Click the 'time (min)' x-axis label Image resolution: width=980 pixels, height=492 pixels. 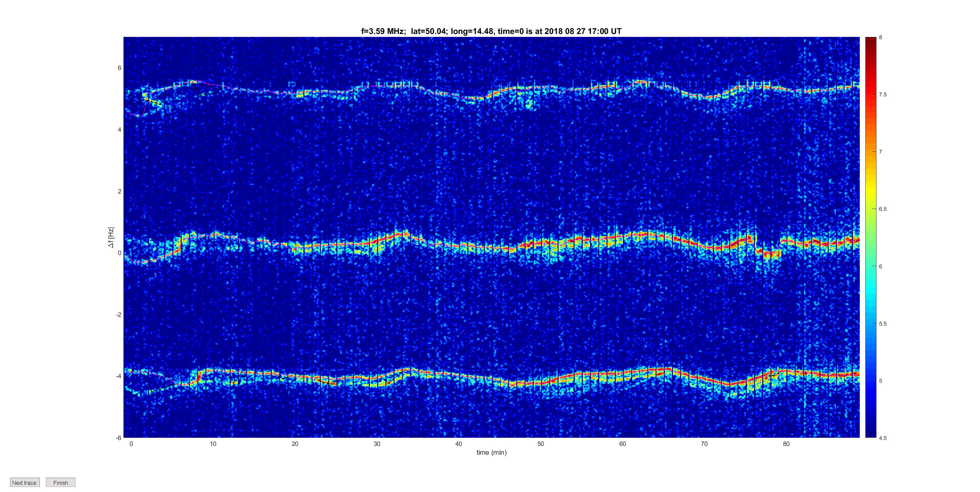492,452
